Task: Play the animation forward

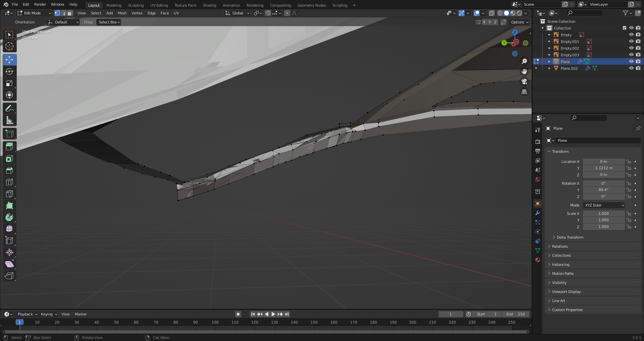Action: click(x=273, y=314)
